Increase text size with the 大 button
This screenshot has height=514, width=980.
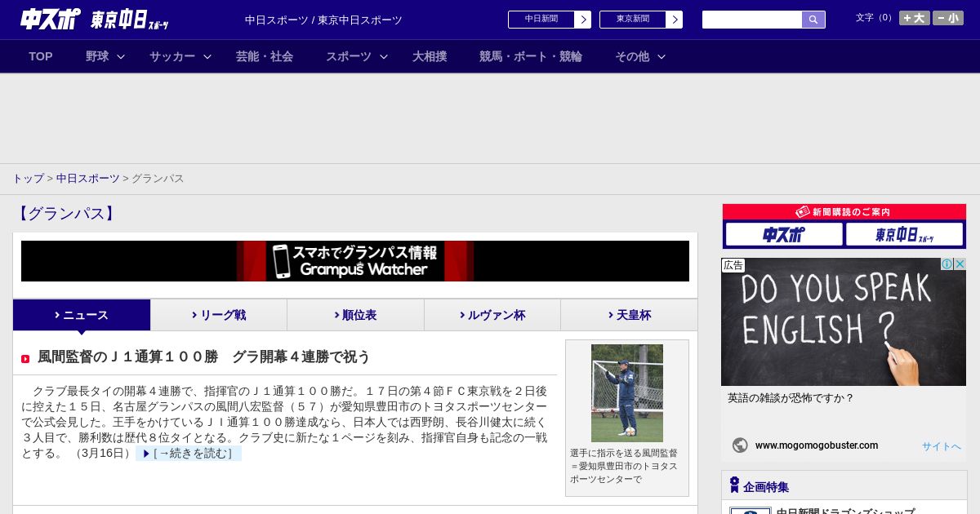pyautogui.click(x=914, y=18)
